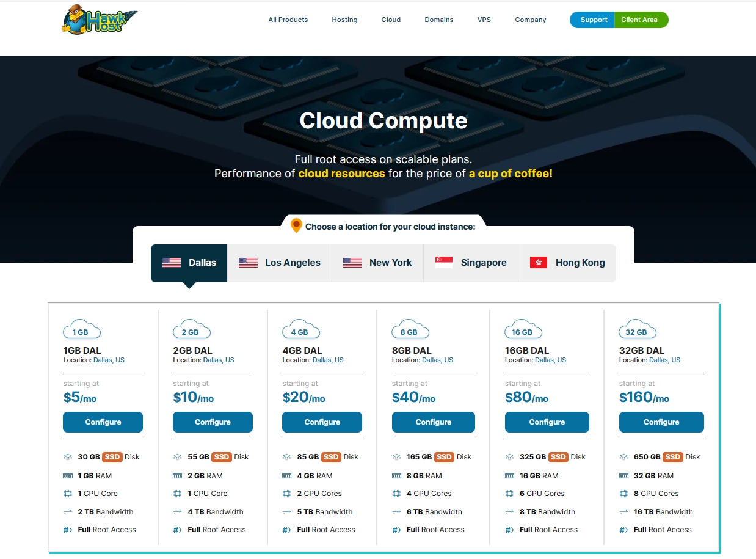Image resolution: width=756 pixels, height=559 pixels.
Task: Switch to New York location tab
Action: pos(377,263)
